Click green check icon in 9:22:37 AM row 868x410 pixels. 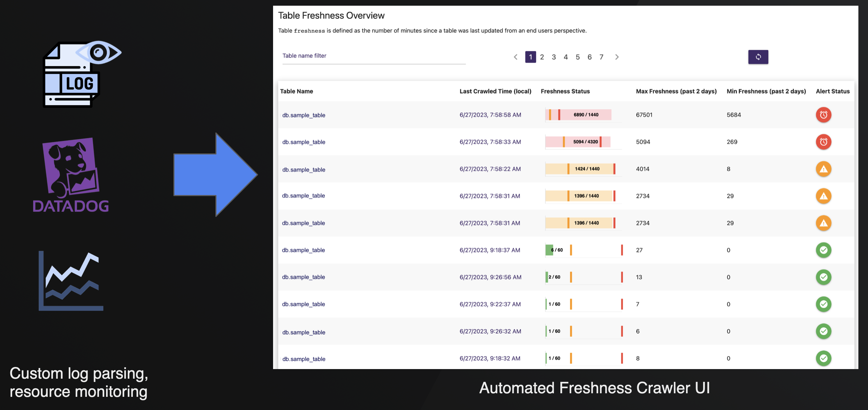coord(823,304)
